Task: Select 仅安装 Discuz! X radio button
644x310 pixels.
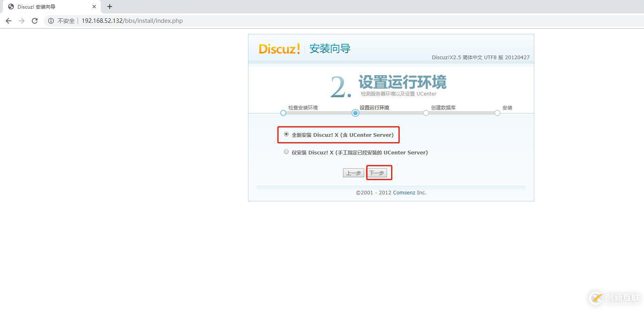Action: pyautogui.click(x=286, y=152)
